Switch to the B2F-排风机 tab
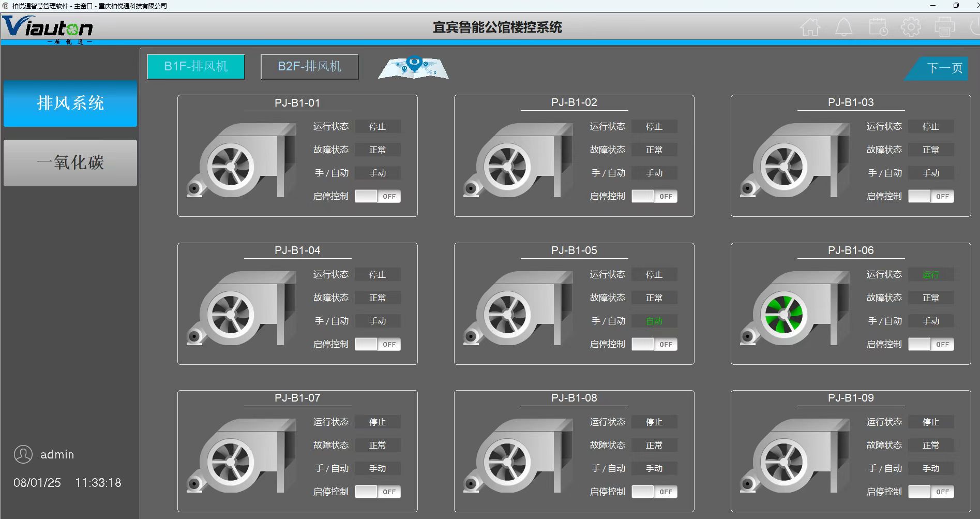The image size is (980, 519). (309, 67)
